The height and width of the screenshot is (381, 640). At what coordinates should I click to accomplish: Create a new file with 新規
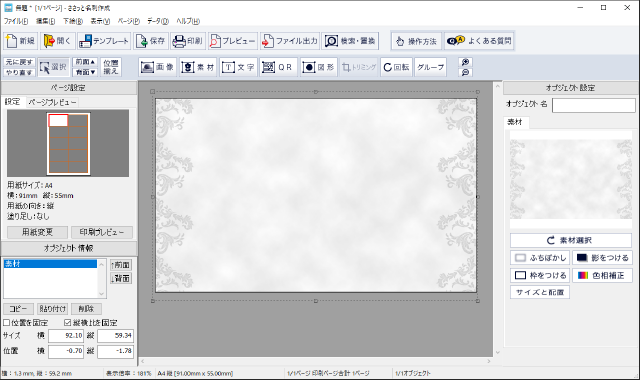pos(21,41)
